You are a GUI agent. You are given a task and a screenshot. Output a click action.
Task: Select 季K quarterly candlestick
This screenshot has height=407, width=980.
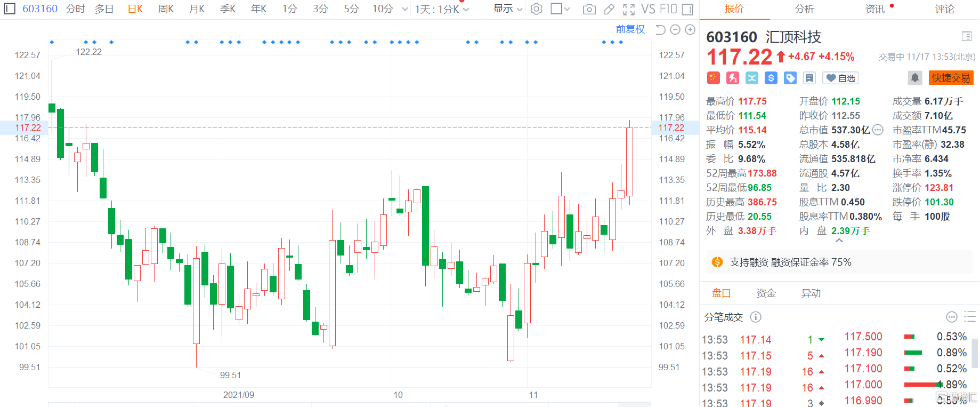(228, 9)
